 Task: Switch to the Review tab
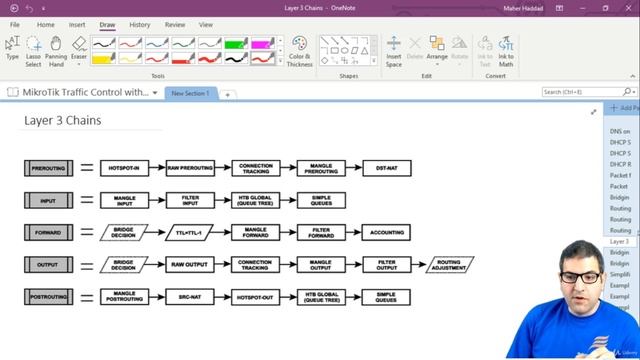tap(175, 24)
